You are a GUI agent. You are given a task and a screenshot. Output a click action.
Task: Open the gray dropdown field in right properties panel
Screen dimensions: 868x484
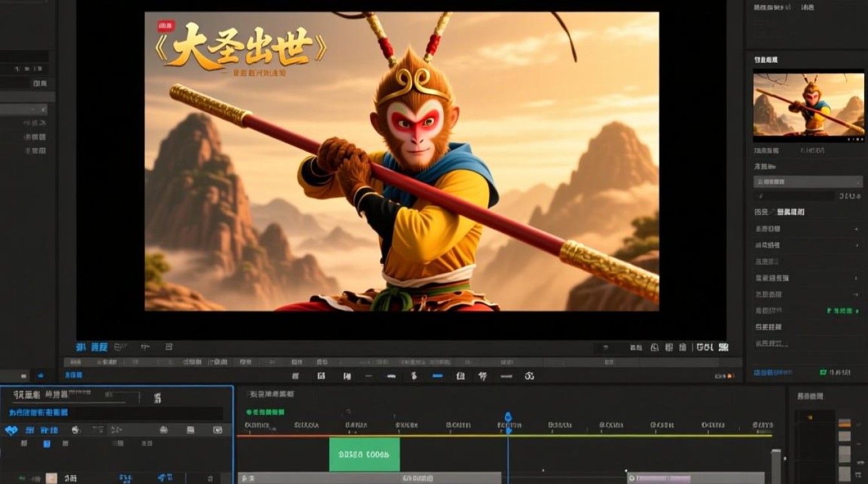pyautogui.click(x=809, y=182)
